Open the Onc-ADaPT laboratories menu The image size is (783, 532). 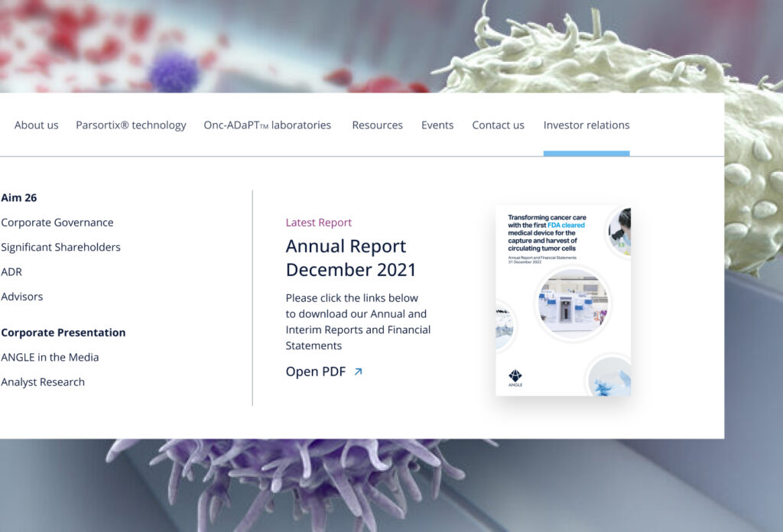point(267,125)
